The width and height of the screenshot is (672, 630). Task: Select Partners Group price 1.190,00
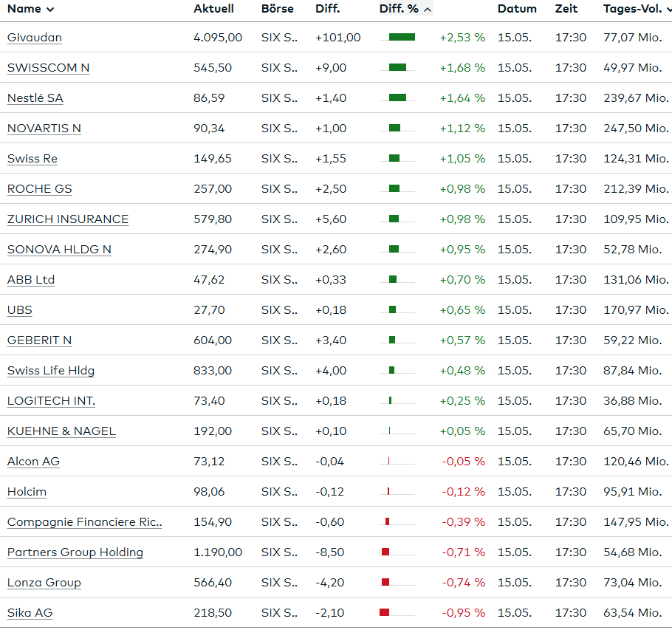click(218, 552)
